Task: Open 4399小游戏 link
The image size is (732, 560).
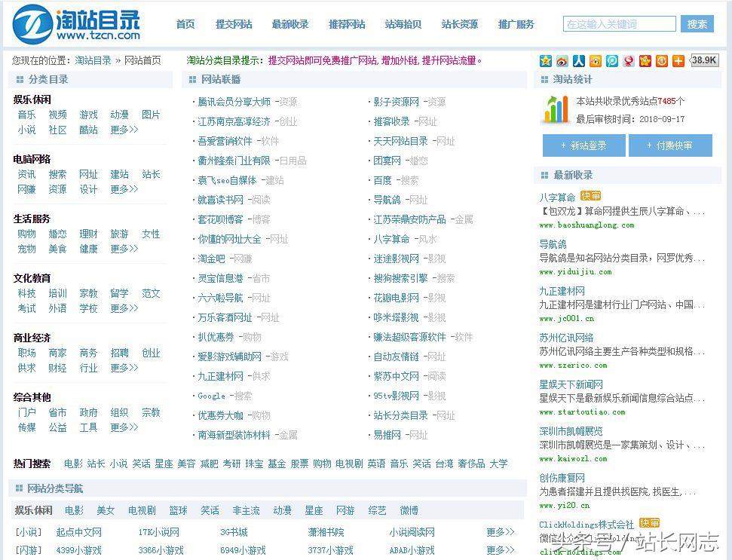Action: [x=78, y=550]
